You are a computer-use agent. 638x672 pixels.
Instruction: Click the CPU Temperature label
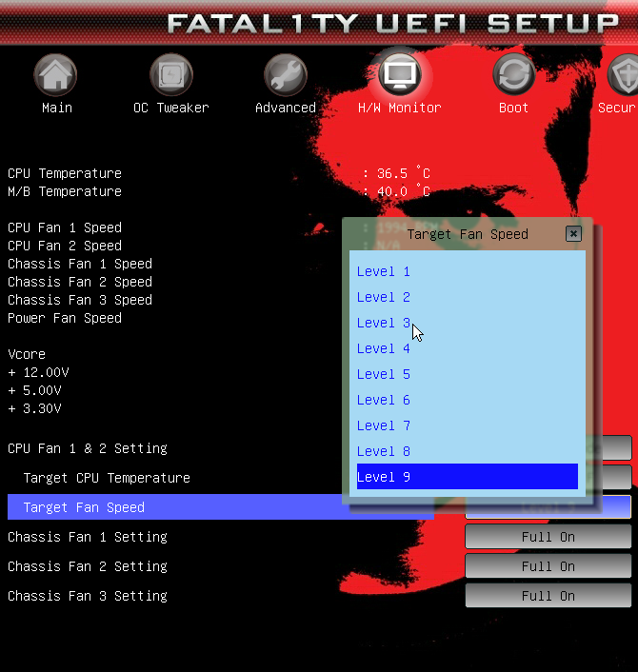[65, 173]
